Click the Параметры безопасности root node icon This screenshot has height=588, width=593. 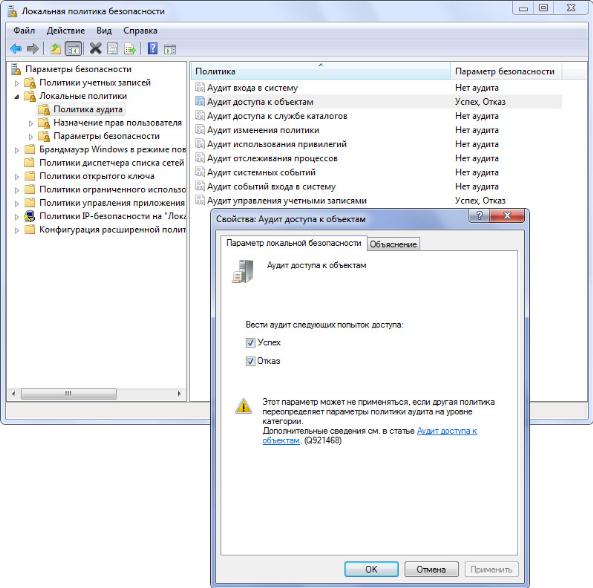point(16,69)
